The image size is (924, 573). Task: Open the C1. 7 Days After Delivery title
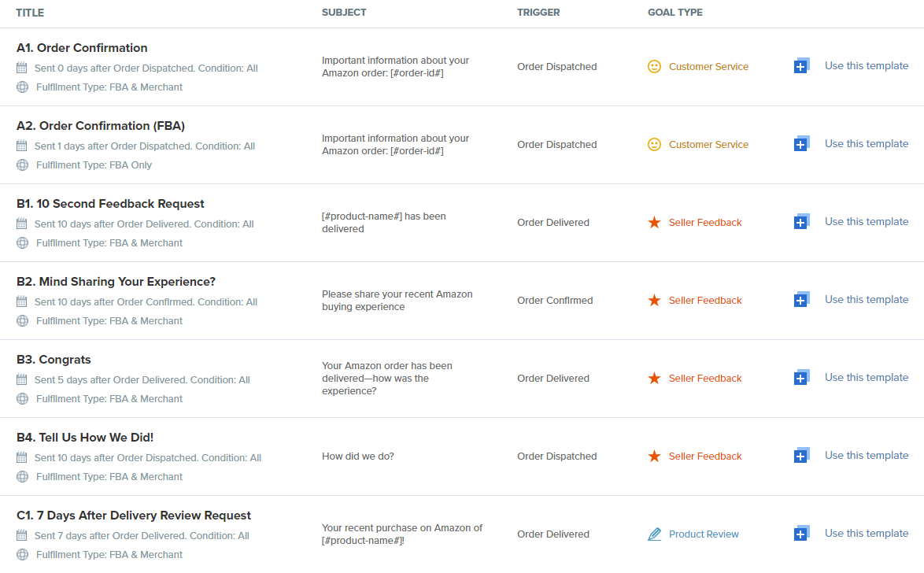(134, 516)
